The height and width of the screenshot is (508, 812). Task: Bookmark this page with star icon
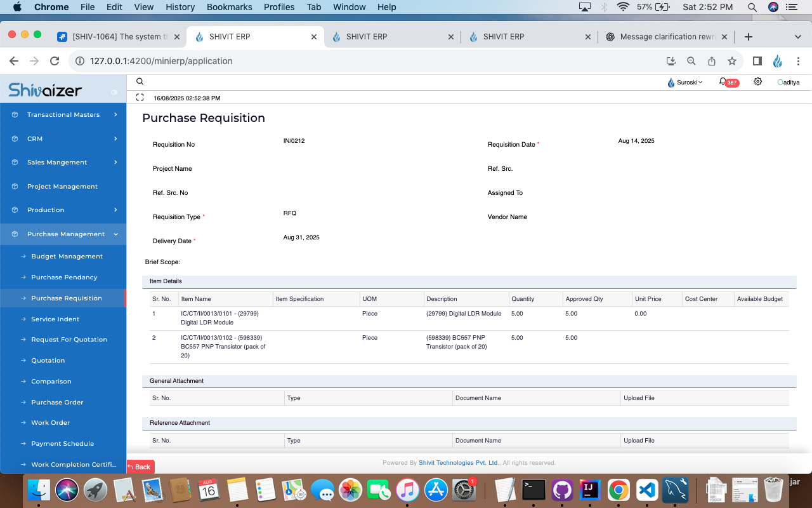732,61
